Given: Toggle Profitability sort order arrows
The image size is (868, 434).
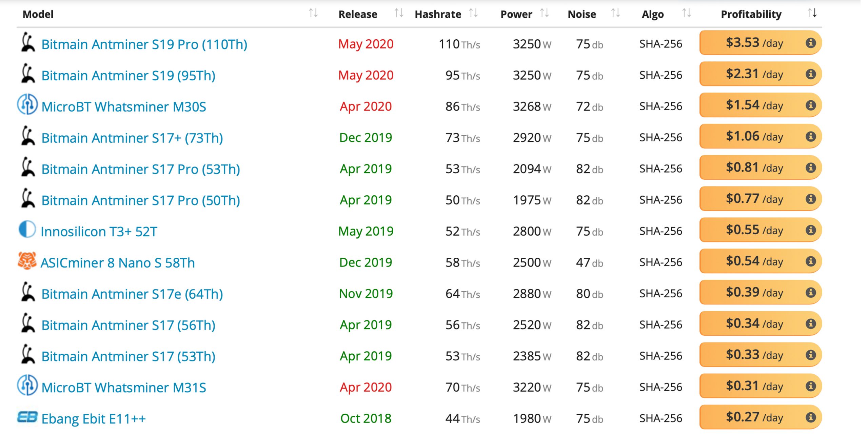Looking at the screenshot, I should 812,13.
